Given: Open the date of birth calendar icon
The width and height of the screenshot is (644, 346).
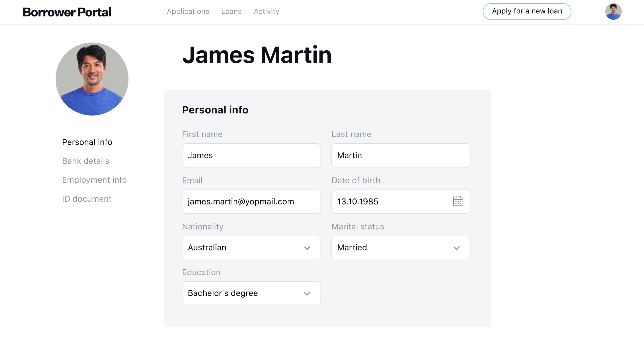Looking at the screenshot, I should (458, 201).
